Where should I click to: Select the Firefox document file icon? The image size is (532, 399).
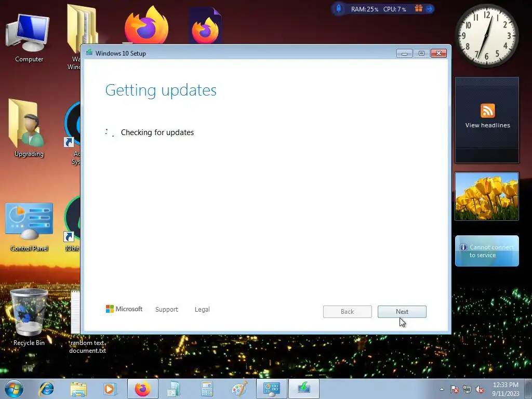click(205, 26)
